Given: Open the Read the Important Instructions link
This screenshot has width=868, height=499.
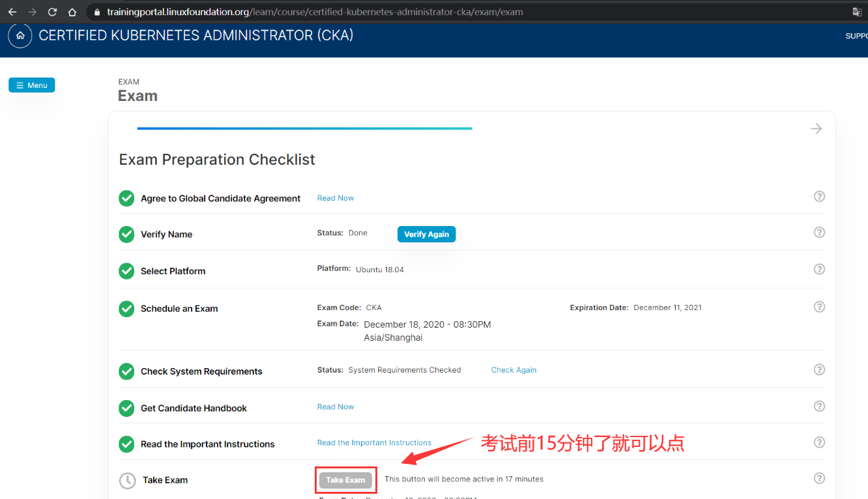Looking at the screenshot, I should (374, 443).
